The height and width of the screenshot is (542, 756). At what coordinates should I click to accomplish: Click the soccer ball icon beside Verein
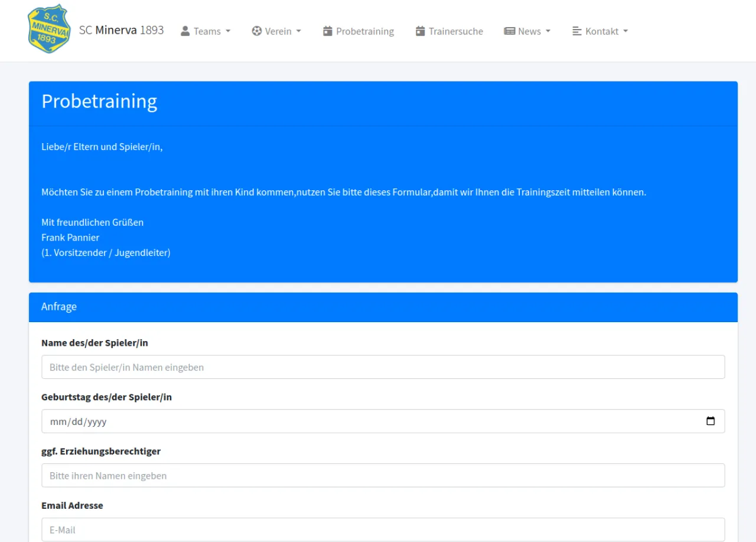[x=256, y=31]
